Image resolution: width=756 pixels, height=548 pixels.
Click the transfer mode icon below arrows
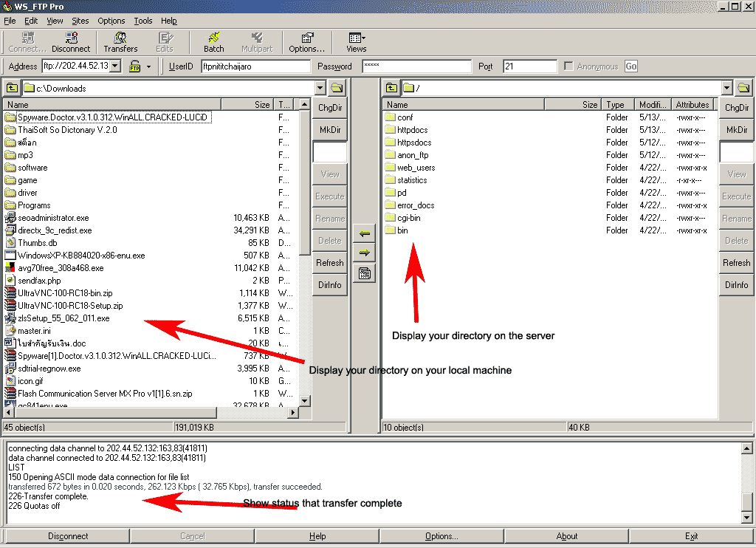pyautogui.click(x=365, y=273)
